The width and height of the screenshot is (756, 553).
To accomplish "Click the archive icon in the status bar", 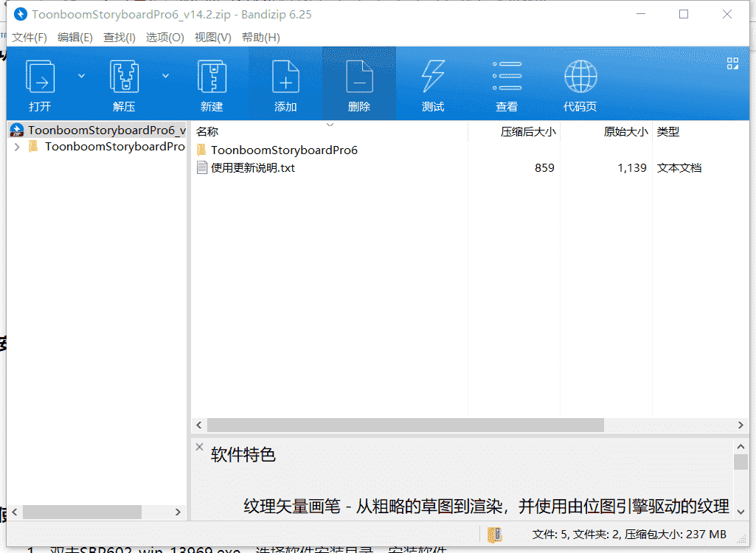I will 495,534.
